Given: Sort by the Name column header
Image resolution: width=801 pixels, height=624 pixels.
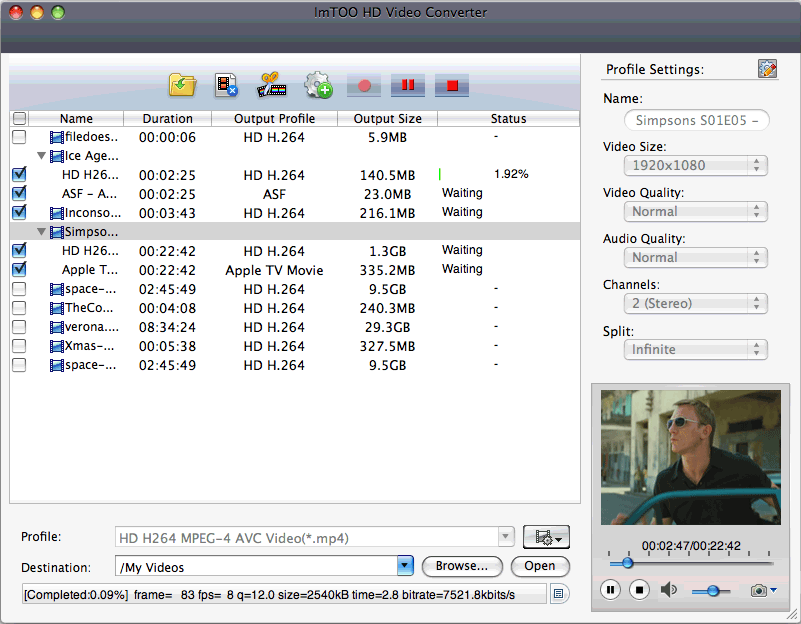Looking at the screenshot, I should pos(76,118).
